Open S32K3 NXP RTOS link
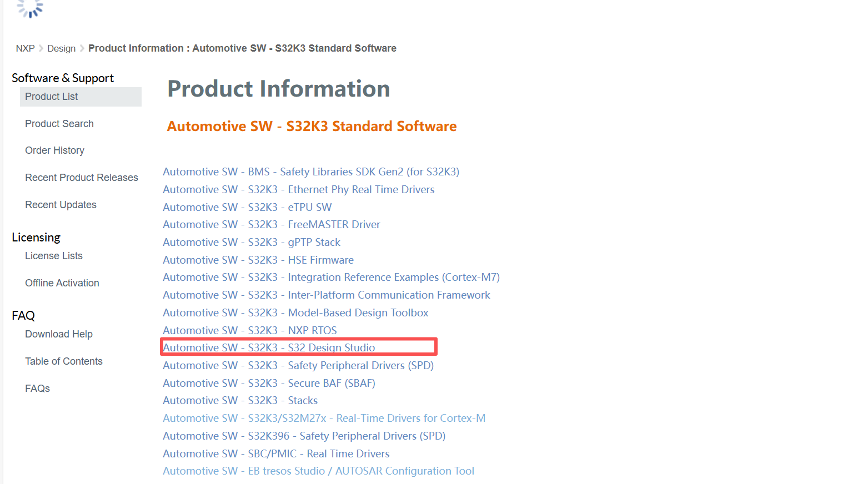868x484 pixels. (250, 331)
